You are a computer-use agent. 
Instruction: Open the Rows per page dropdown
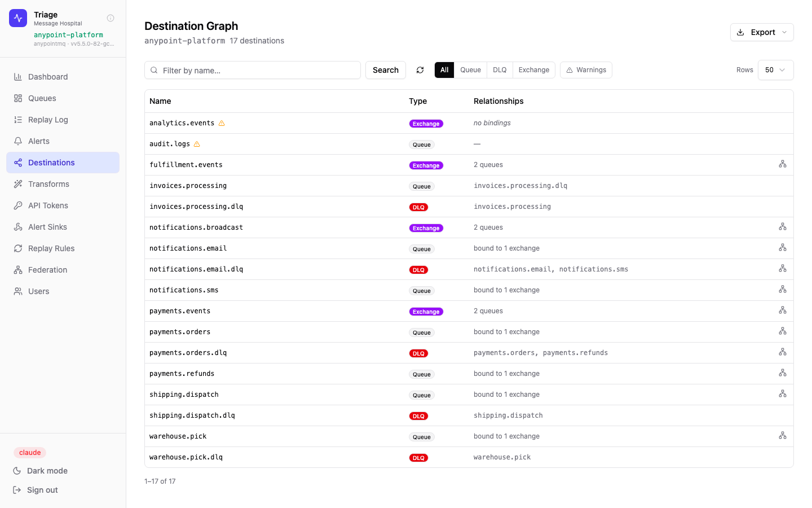(775, 70)
